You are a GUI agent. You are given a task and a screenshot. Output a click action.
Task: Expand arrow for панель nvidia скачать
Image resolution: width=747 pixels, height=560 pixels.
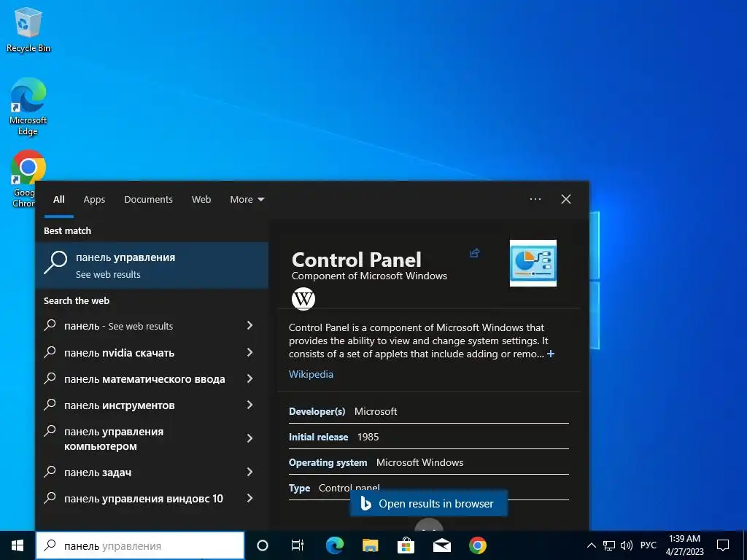pos(249,352)
